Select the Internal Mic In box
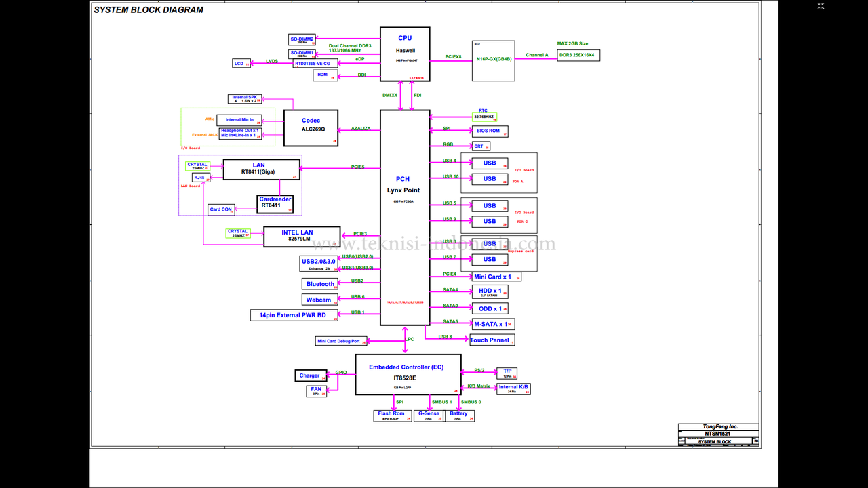The height and width of the screenshot is (488, 868). (239, 120)
